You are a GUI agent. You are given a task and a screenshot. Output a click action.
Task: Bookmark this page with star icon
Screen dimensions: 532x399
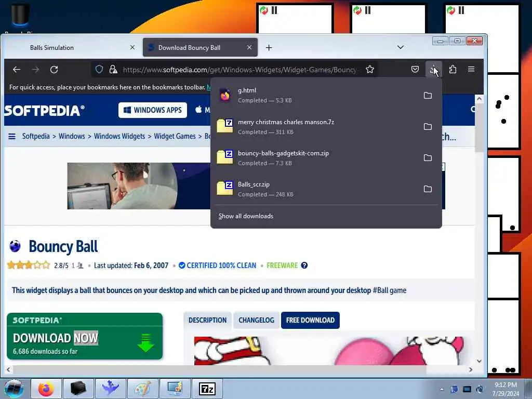tap(370, 70)
